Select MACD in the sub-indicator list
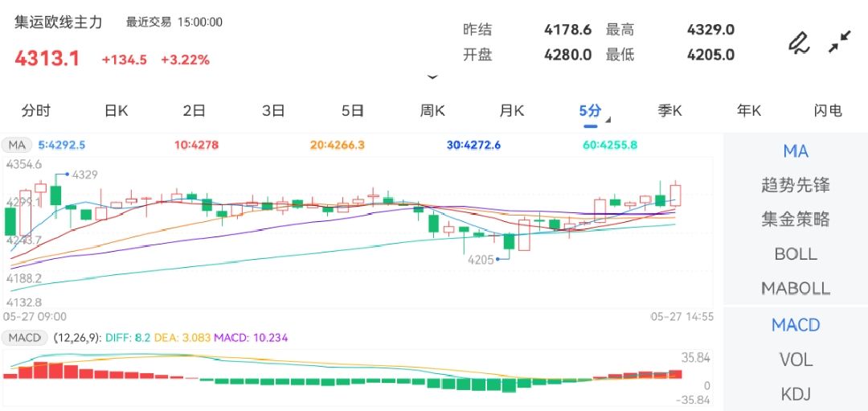The height and width of the screenshot is (411, 868). point(796,325)
